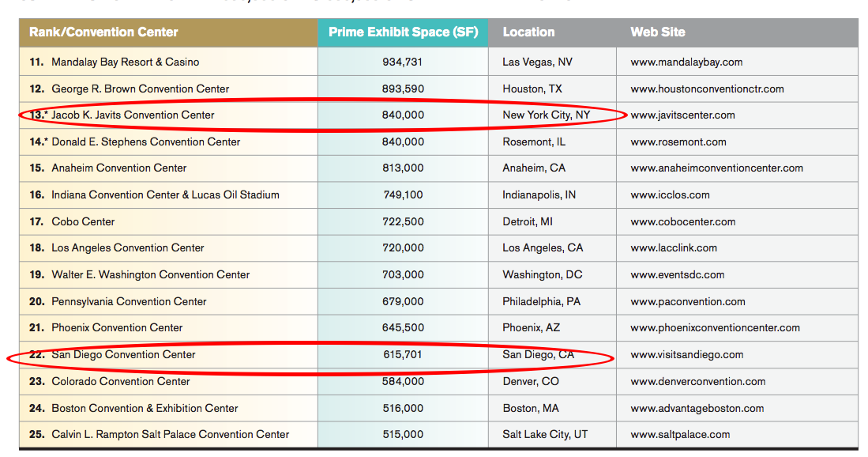868x457 pixels.
Task: Click the 615,701 exhibit space value
Action: click(x=403, y=354)
